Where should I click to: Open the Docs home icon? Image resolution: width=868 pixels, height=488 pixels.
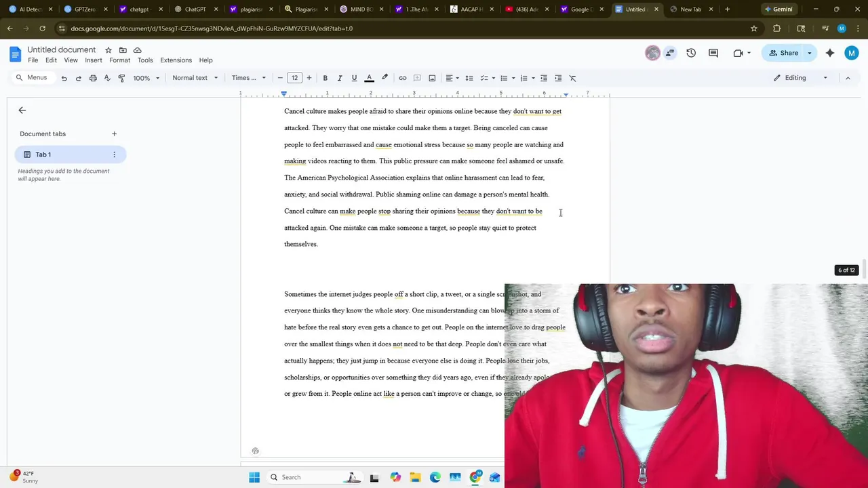pos(16,54)
